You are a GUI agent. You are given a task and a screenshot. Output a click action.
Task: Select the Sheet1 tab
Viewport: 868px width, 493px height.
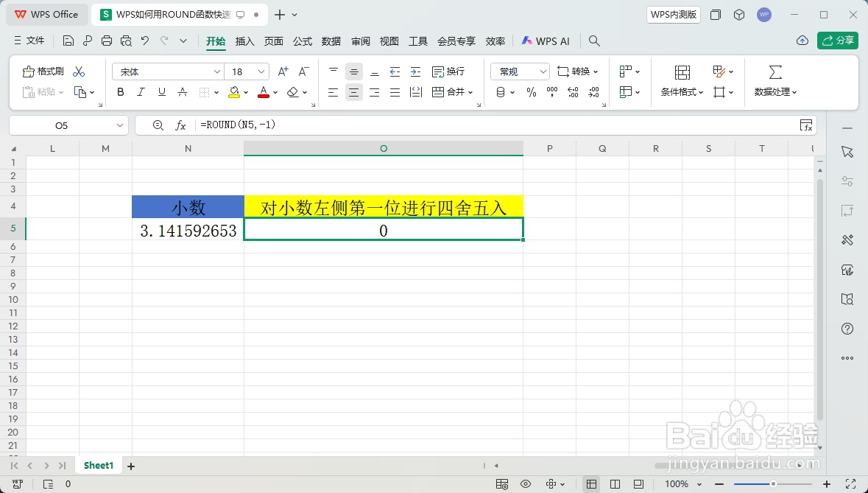(99, 465)
